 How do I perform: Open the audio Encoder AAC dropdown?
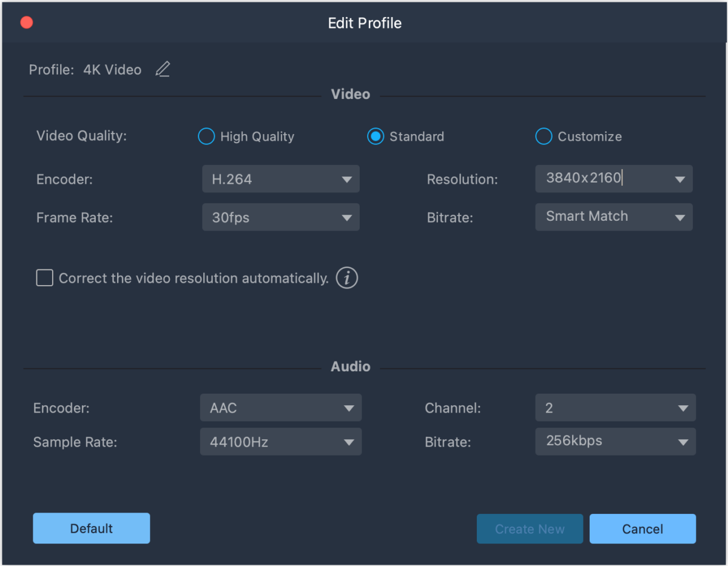point(281,408)
